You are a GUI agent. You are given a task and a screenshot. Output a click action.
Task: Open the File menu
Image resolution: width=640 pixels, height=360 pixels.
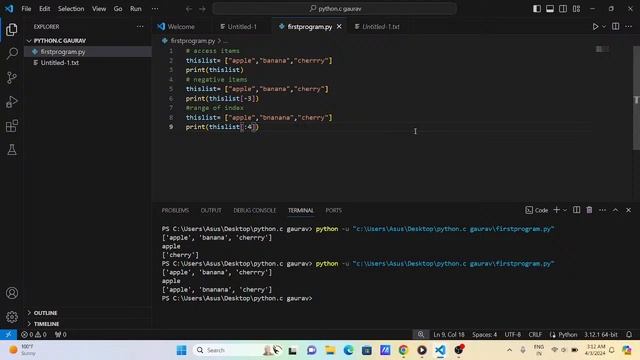[x=26, y=9]
